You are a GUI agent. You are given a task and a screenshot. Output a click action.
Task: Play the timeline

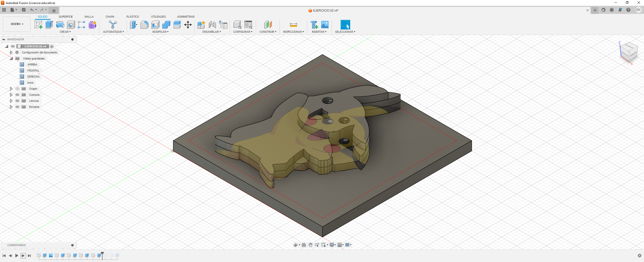[17, 255]
